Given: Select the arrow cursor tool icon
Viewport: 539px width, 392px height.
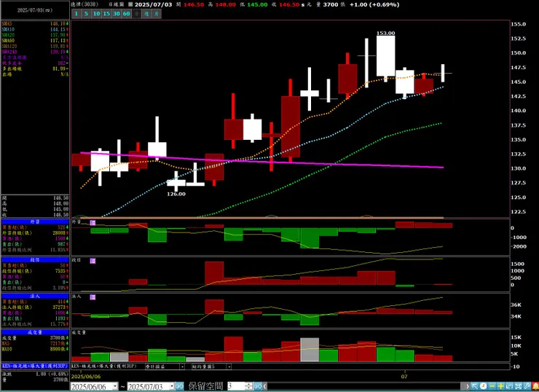Looking at the screenshot, I should 474,386.
